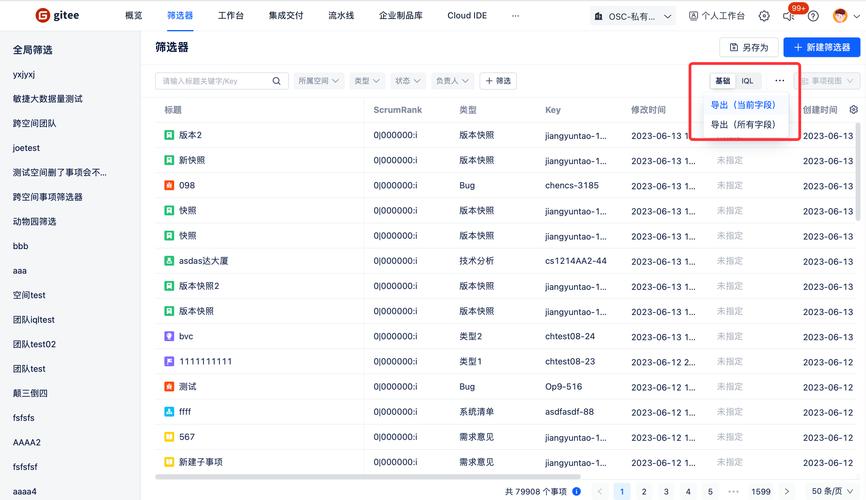Click the more-tabs ellipsis in top navigation
Screen dimensions: 866x500
pyautogui.click(x=515, y=16)
